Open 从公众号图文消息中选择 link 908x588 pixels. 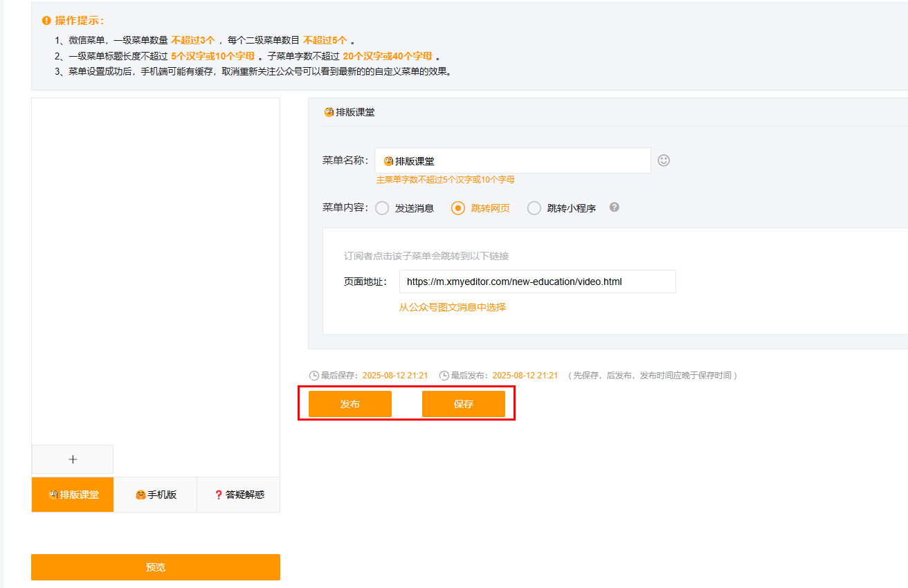pyautogui.click(x=452, y=307)
